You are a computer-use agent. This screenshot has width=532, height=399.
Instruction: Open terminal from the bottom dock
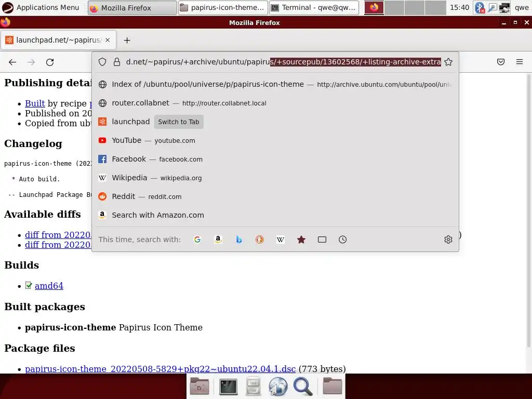tap(228, 387)
